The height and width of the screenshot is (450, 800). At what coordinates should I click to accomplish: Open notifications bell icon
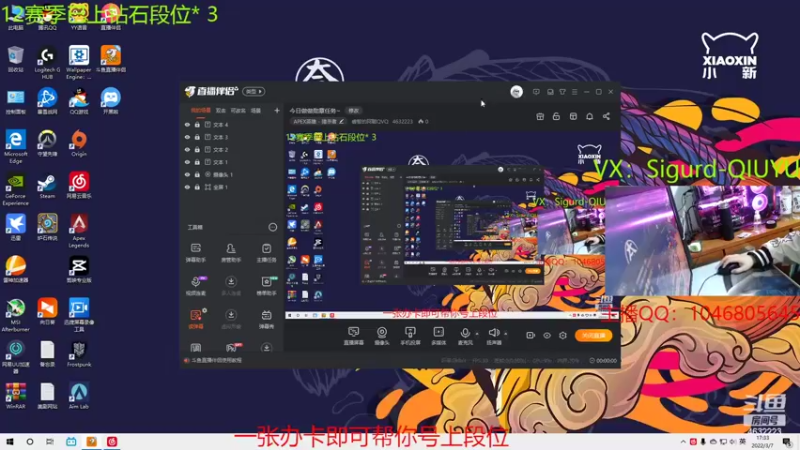tap(589, 116)
